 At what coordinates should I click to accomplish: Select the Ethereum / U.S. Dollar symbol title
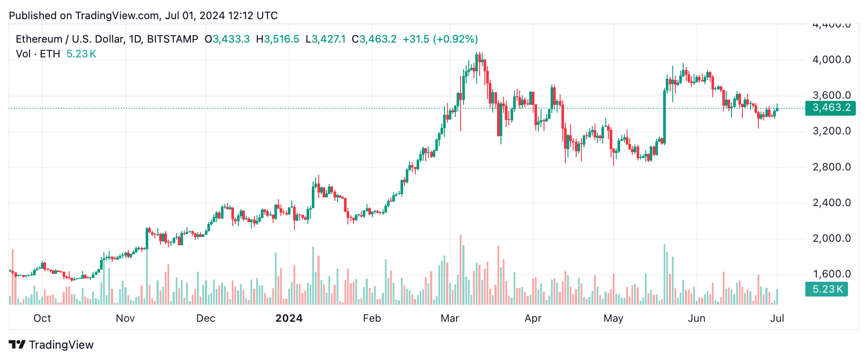107,39
